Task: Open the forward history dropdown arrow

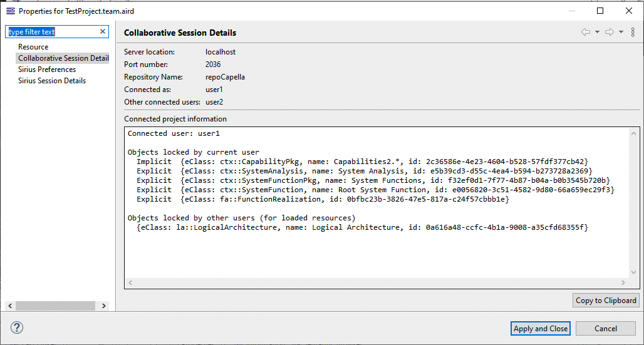Action: [x=621, y=32]
